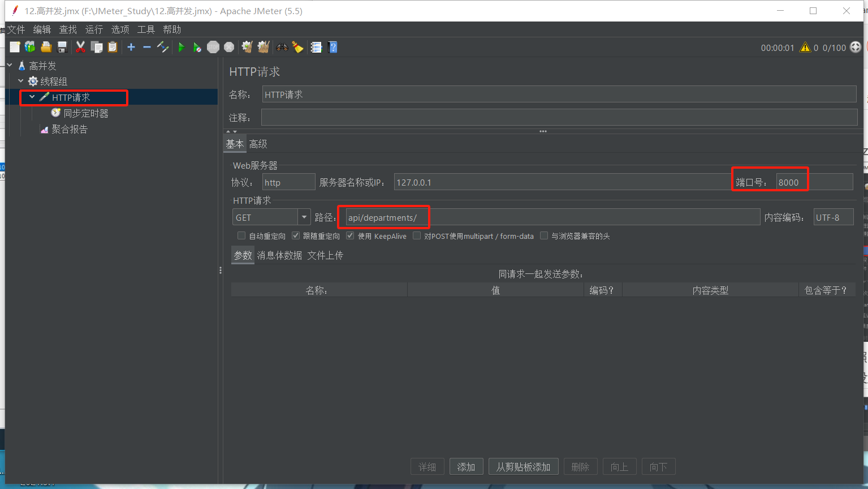Viewport: 868px width, 489px height.
Task: Switch to the 文件上传 tab
Action: (x=325, y=255)
